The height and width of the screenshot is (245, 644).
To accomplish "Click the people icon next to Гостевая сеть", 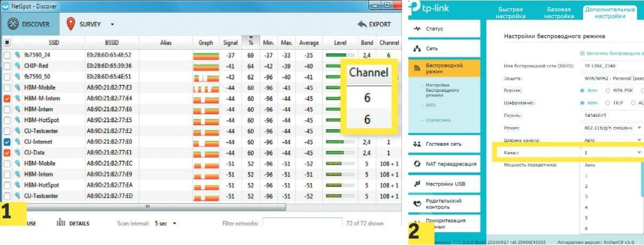I will click(x=418, y=144).
